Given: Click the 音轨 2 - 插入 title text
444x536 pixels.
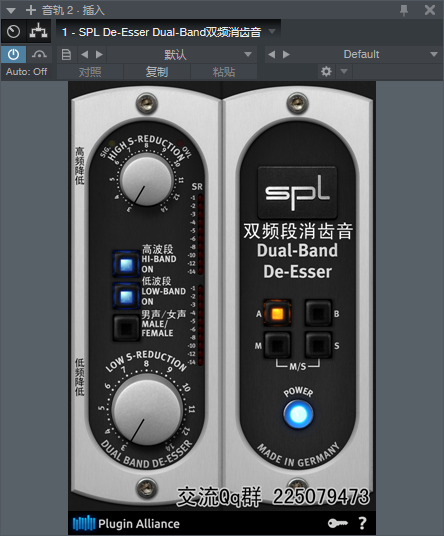Looking at the screenshot, I should click(x=73, y=10).
